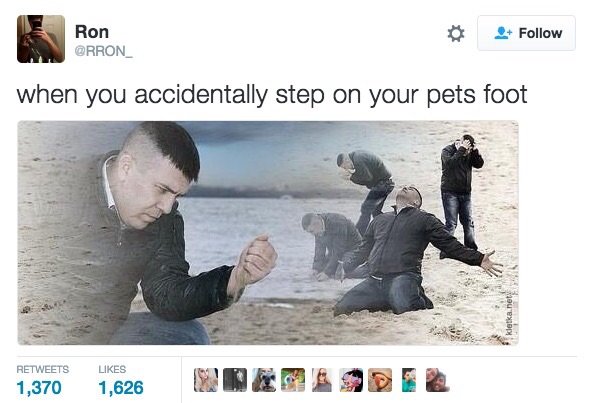Click the tweet text about pets foot
The image size is (589, 403).
pyautogui.click(x=272, y=95)
